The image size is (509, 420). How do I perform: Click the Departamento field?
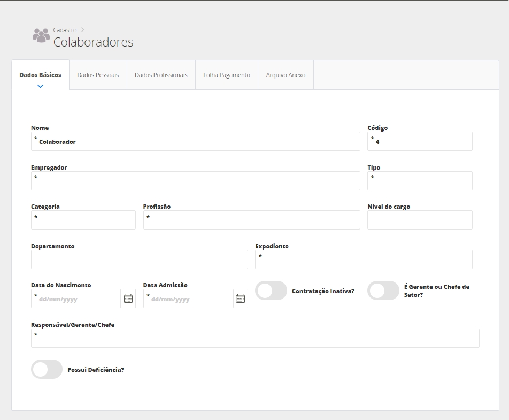139,259
